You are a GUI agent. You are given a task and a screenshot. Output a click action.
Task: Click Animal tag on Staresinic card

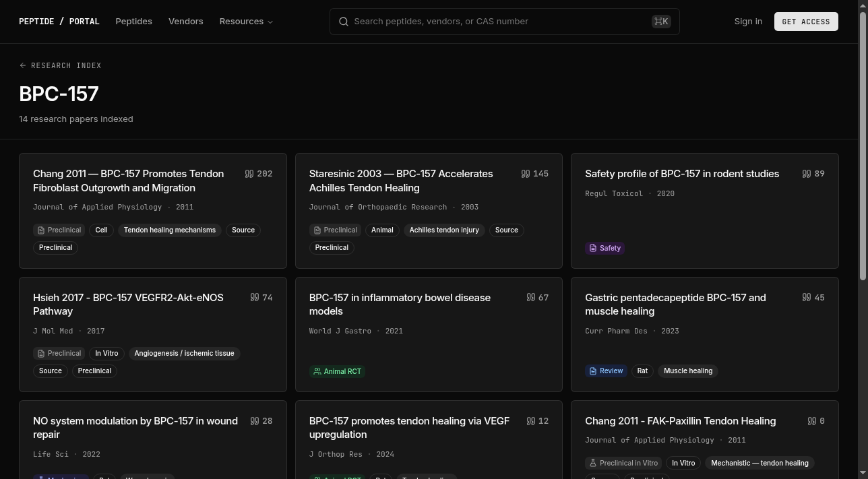tap(382, 230)
